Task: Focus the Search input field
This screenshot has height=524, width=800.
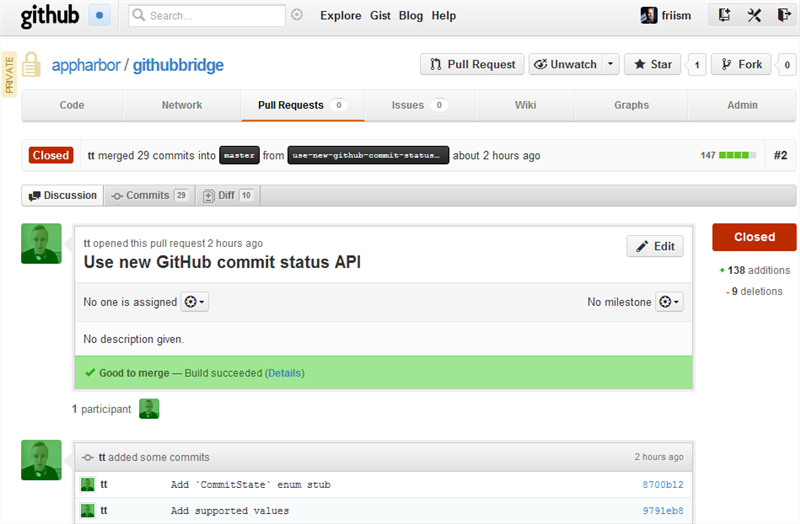Action: (x=207, y=16)
